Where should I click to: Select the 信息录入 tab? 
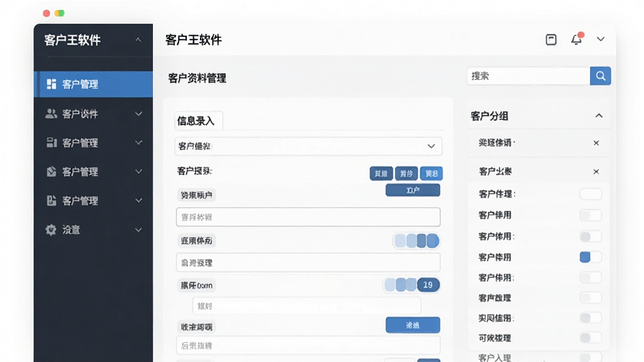click(198, 121)
